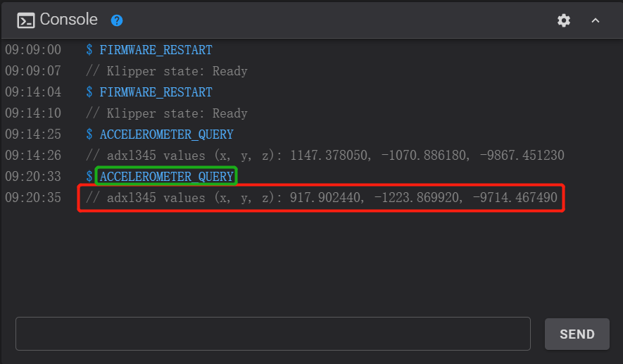Screen dimensions: 623x364
Task: Open console settings gear
Action: (564, 20)
